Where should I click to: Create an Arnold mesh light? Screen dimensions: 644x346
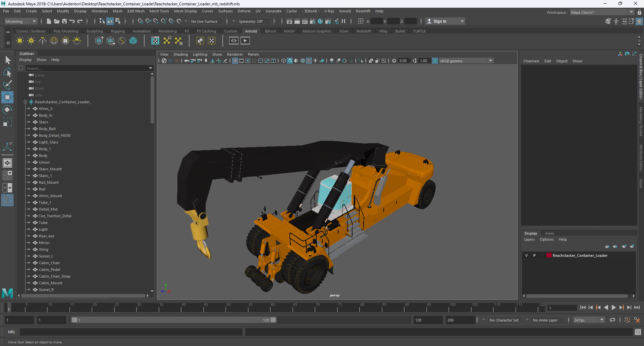(x=31, y=41)
